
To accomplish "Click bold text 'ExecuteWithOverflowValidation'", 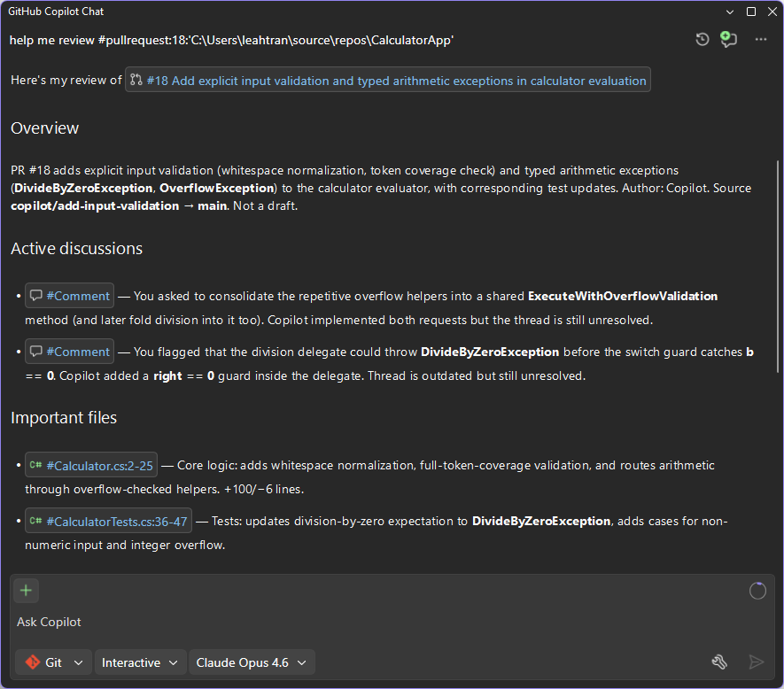I will (623, 296).
